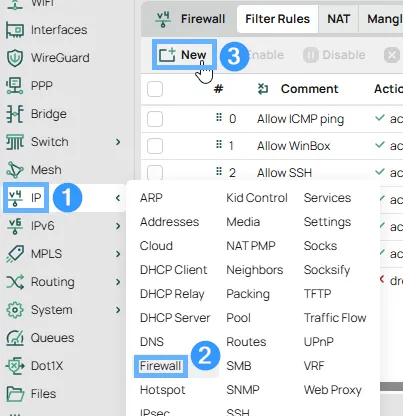Switch to the NAT tab
This screenshot has height=416, width=403.
338,19
